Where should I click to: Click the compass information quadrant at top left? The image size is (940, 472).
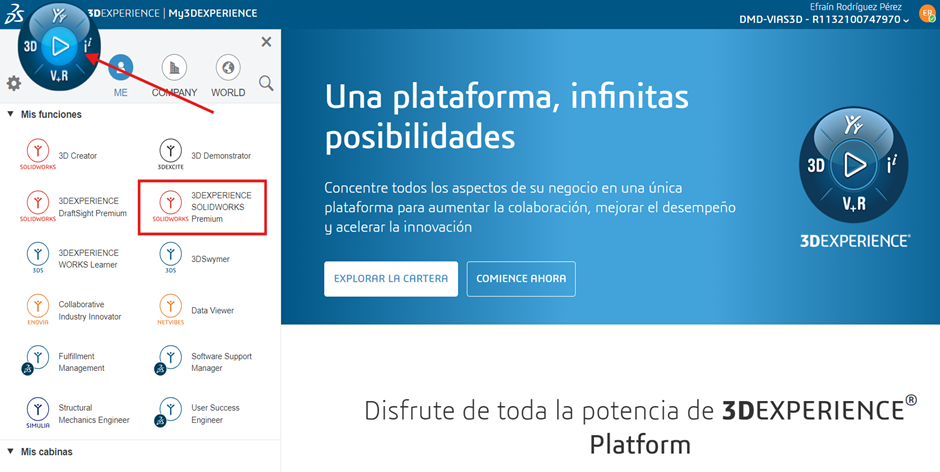87,46
